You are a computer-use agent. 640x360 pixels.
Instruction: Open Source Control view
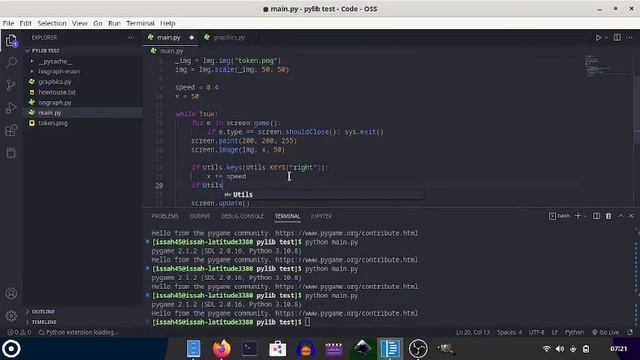click(x=11, y=85)
